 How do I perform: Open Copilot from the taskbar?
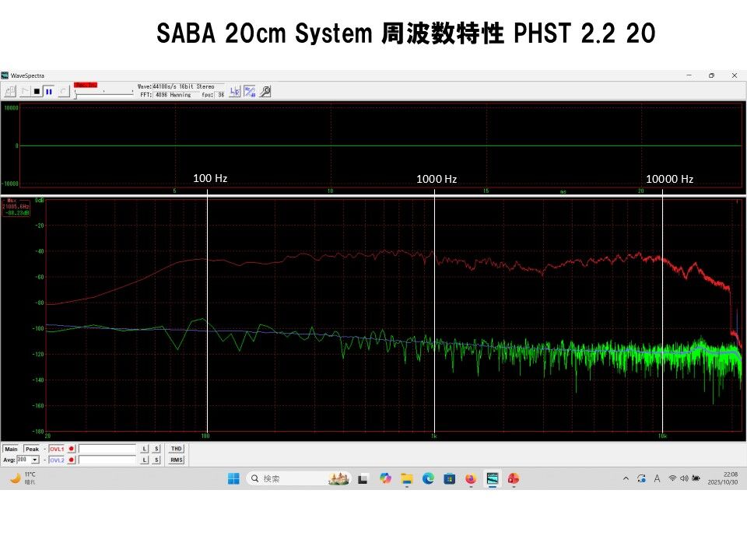(385, 478)
